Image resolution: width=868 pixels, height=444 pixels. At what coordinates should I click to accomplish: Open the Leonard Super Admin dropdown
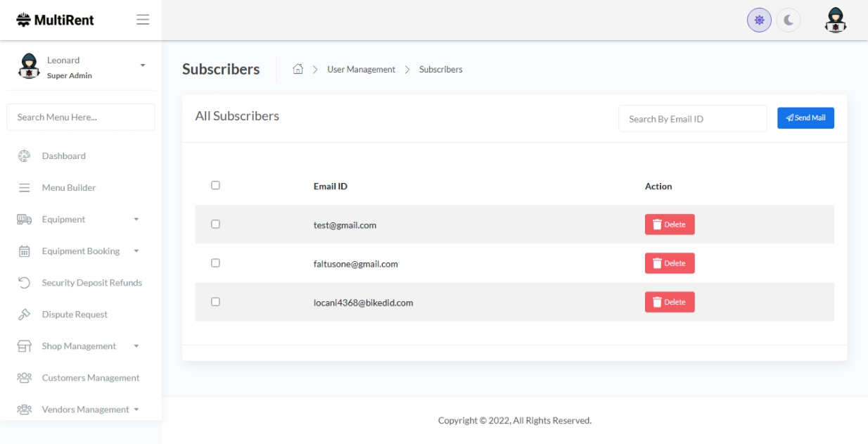143,65
